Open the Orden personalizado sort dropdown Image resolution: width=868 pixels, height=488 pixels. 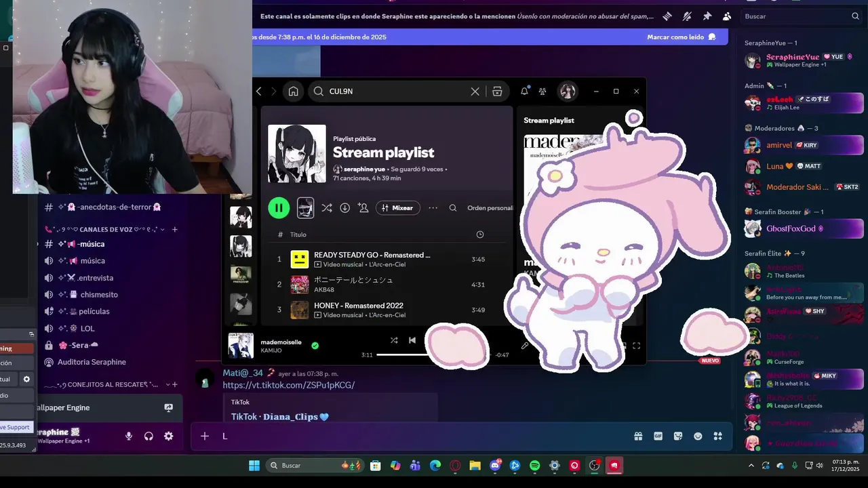click(x=490, y=208)
